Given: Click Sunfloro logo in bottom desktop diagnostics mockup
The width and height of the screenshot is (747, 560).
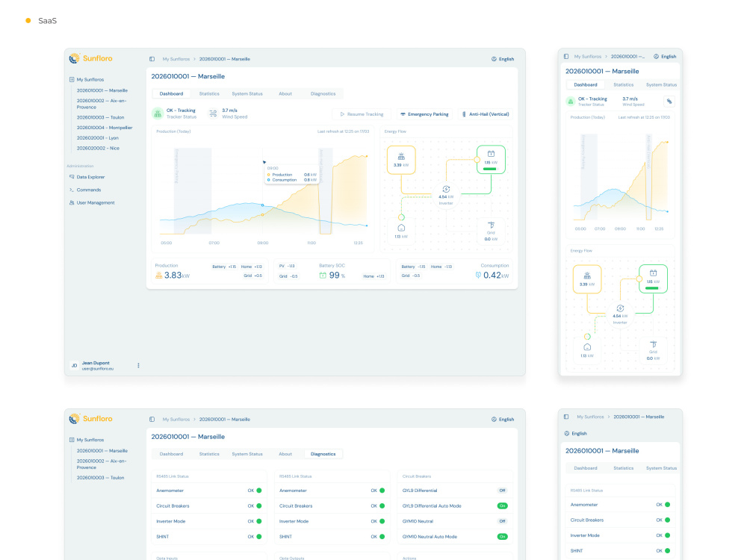Looking at the screenshot, I should [90, 419].
